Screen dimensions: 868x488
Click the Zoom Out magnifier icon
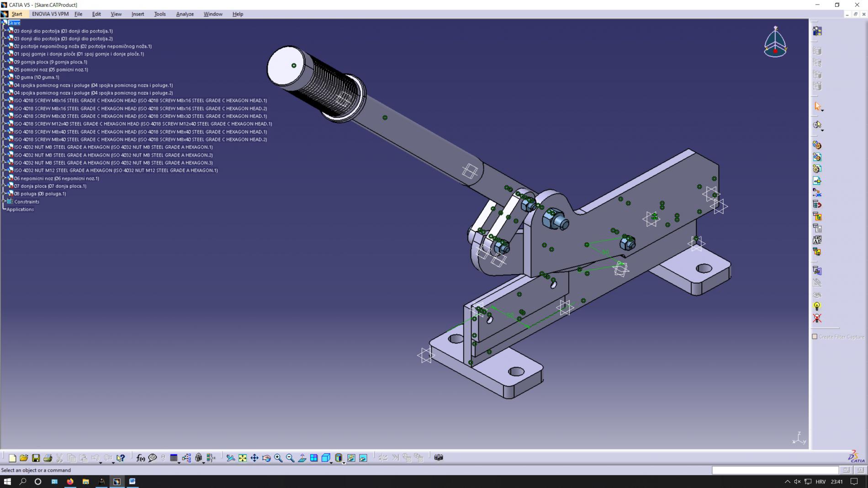coord(290,458)
